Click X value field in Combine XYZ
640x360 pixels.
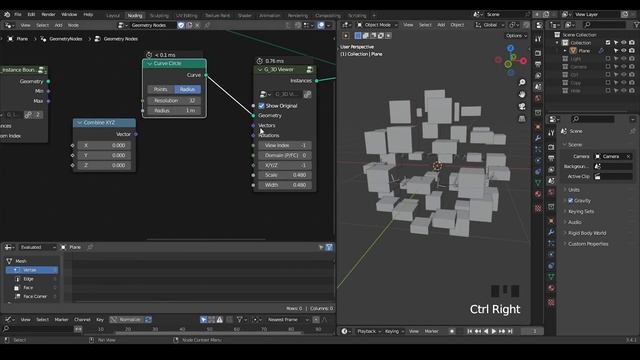(x=104, y=145)
